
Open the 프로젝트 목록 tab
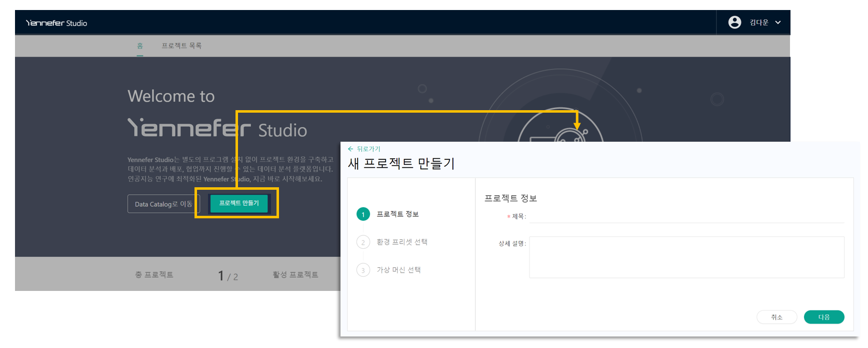point(181,46)
